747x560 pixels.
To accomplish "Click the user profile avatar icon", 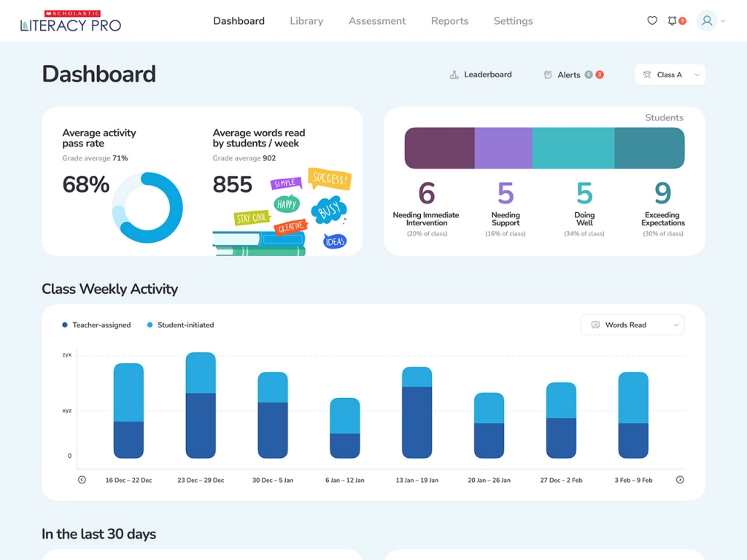I will 706,21.
